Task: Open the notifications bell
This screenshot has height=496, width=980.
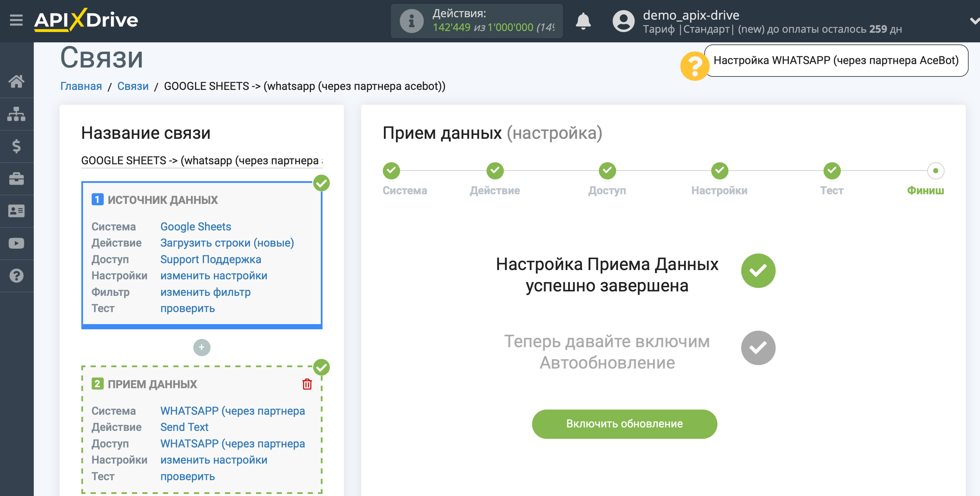Action: (583, 21)
